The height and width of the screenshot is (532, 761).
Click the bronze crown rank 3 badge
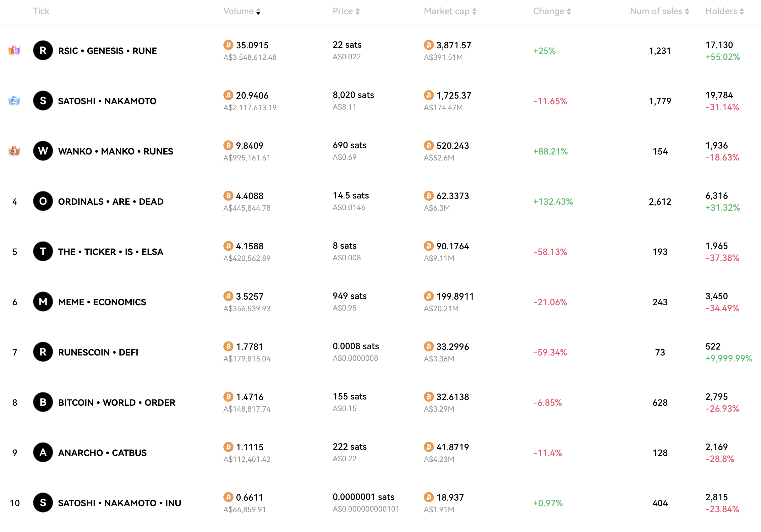14,151
